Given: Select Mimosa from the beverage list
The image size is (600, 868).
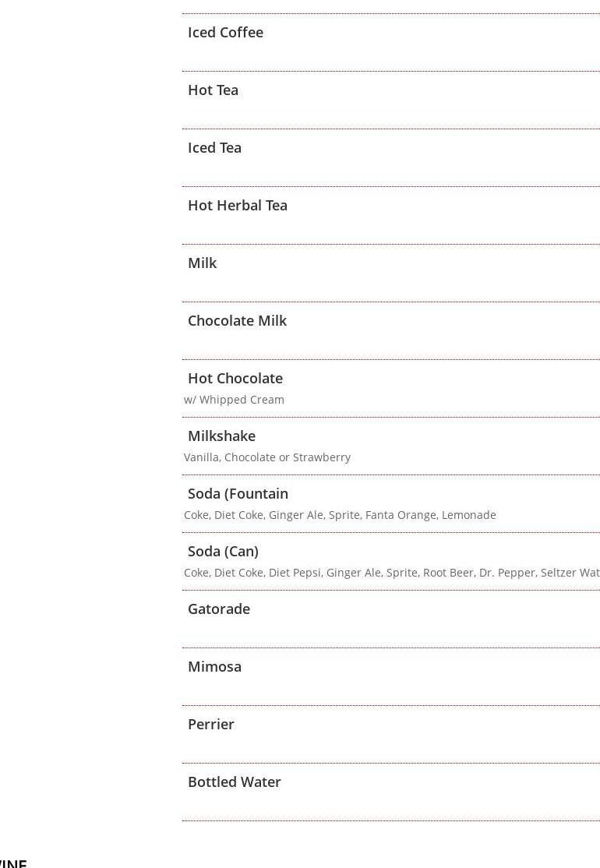Looking at the screenshot, I should pos(214,666).
